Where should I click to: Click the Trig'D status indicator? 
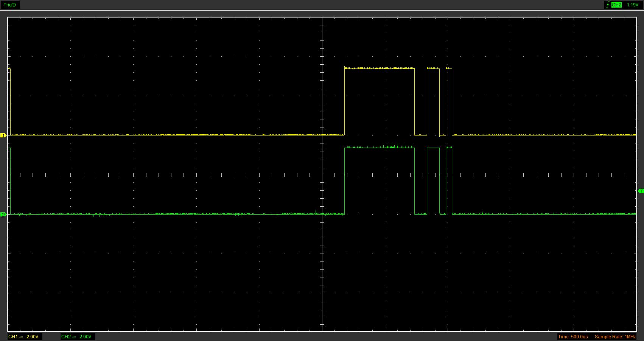point(10,5)
